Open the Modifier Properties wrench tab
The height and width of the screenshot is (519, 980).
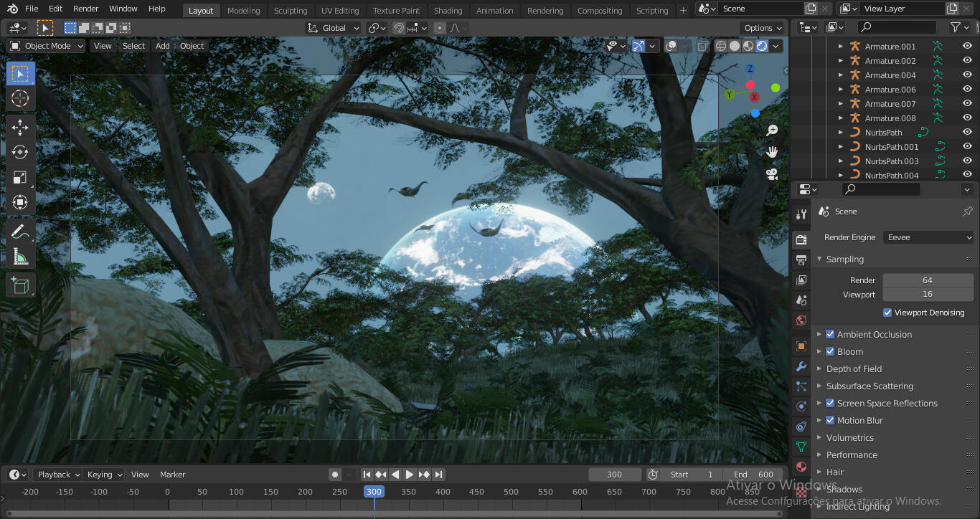click(801, 366)
